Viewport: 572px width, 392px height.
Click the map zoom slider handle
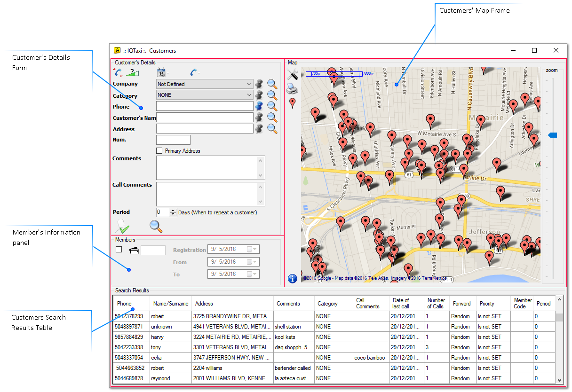[x=553, y=135]
